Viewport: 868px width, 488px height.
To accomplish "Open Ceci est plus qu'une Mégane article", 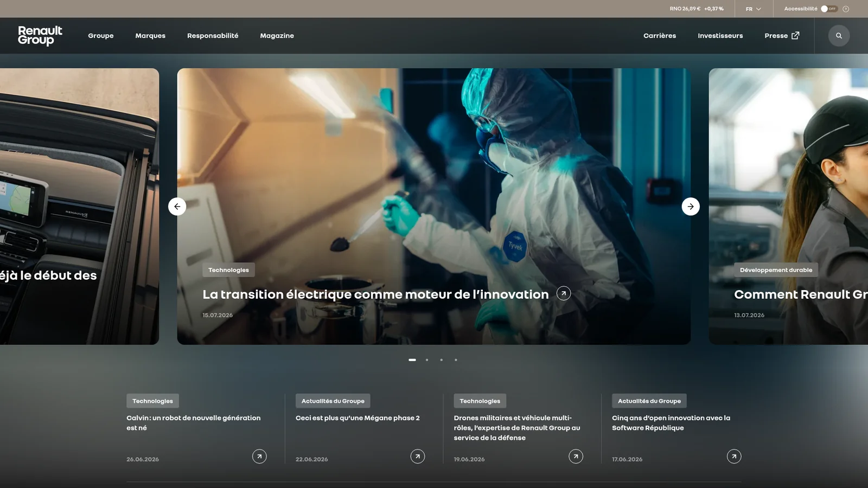I will coord(358,418).
